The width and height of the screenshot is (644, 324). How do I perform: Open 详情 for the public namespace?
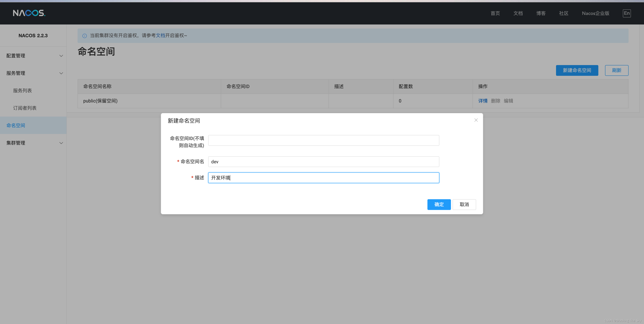click(483, 101)
